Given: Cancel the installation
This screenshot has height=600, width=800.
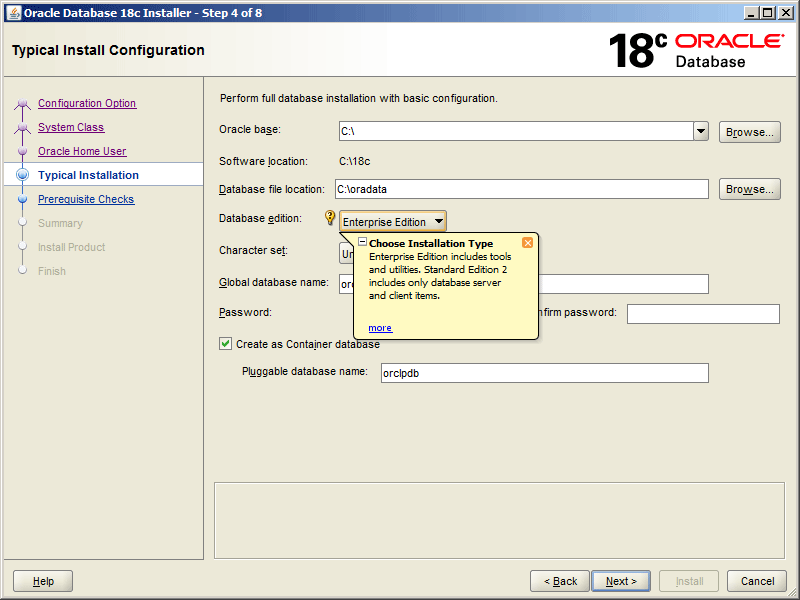Looking at the screenshot, I should click(757, 581).
